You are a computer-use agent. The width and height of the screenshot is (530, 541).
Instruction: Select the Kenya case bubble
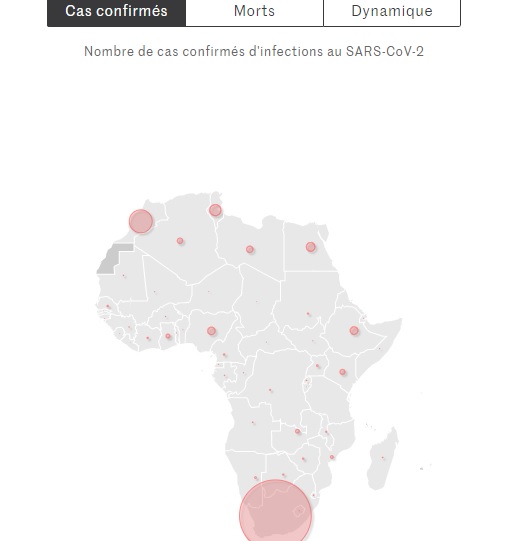(x=342, y=372)
